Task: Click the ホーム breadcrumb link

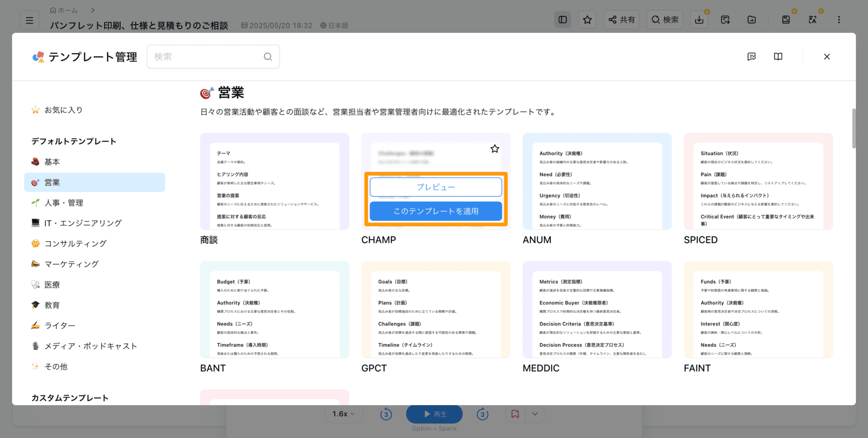Action: pyautogui.click(x=64, y=10)
